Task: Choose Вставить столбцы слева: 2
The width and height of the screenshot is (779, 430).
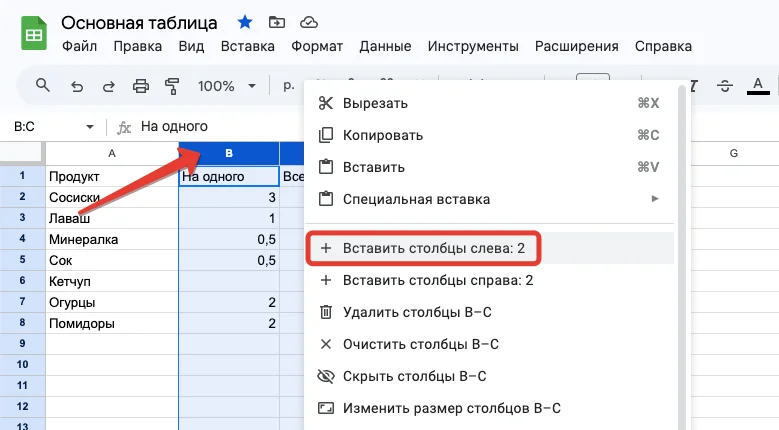Action: (x=434, y=249)
